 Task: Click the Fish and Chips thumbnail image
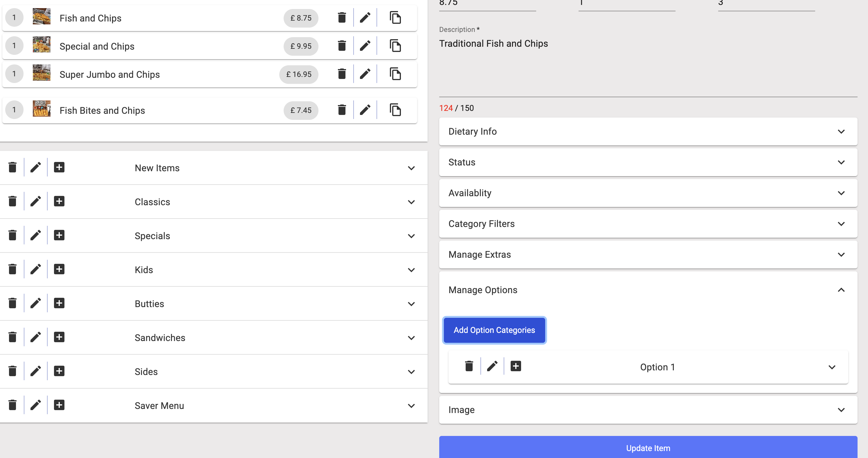pos(42,16)
